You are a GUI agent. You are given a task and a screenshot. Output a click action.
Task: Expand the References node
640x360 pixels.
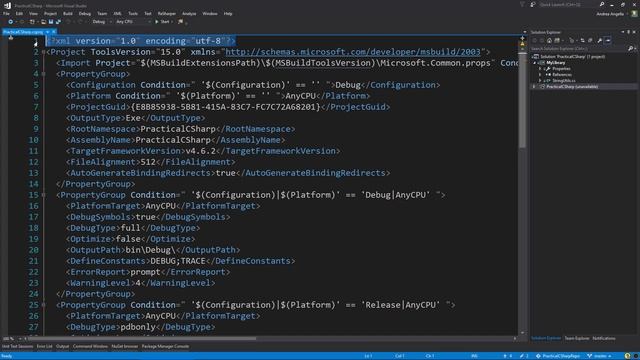pyautogui.click(x=540, y=75)
